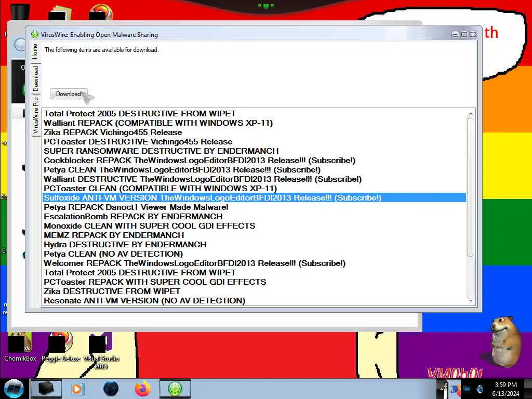Screen dimensions: 532x399
Task: Click the flag notification tray icon
Action: (x=455, y=389)
